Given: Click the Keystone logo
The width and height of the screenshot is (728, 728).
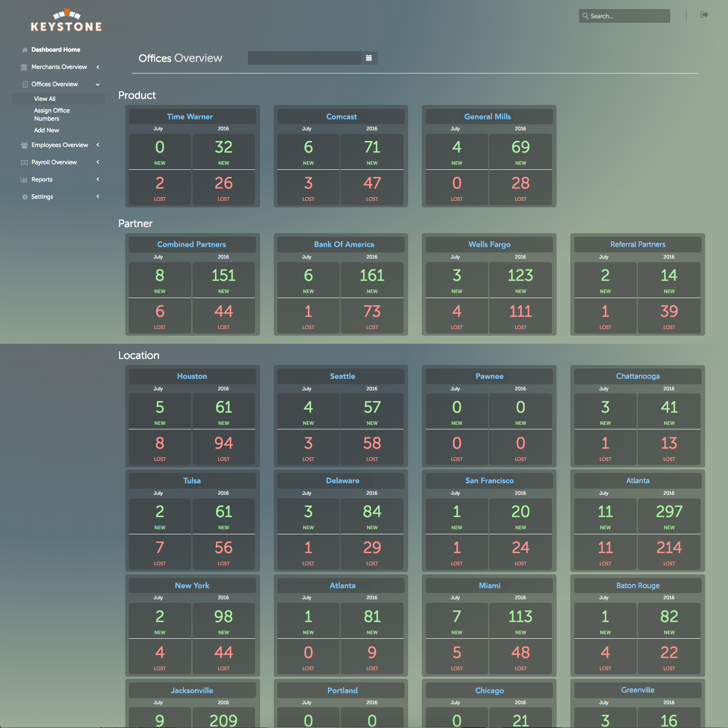Looking at the screenshot, I should pyautogui.click(x=66, y=21).
